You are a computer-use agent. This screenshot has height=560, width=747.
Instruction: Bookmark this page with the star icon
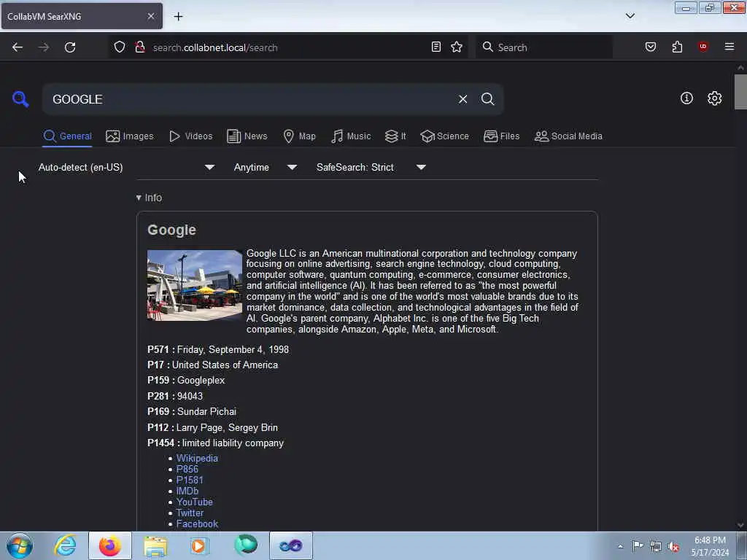click(457, 47)
